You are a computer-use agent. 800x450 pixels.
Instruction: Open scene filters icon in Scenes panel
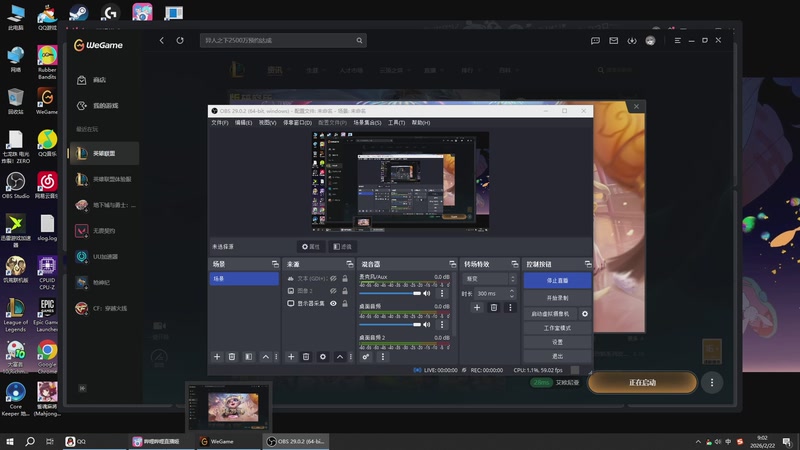(248, 357)
